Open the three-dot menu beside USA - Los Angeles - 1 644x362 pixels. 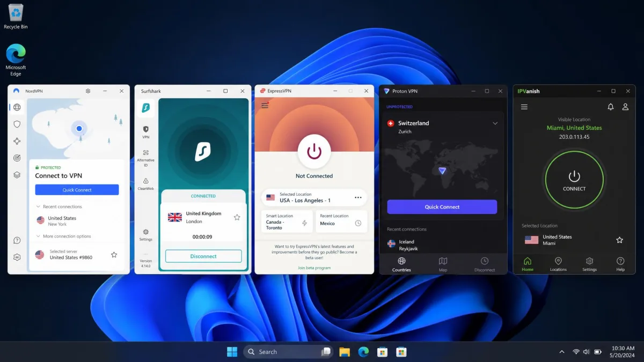coord(358,198)
